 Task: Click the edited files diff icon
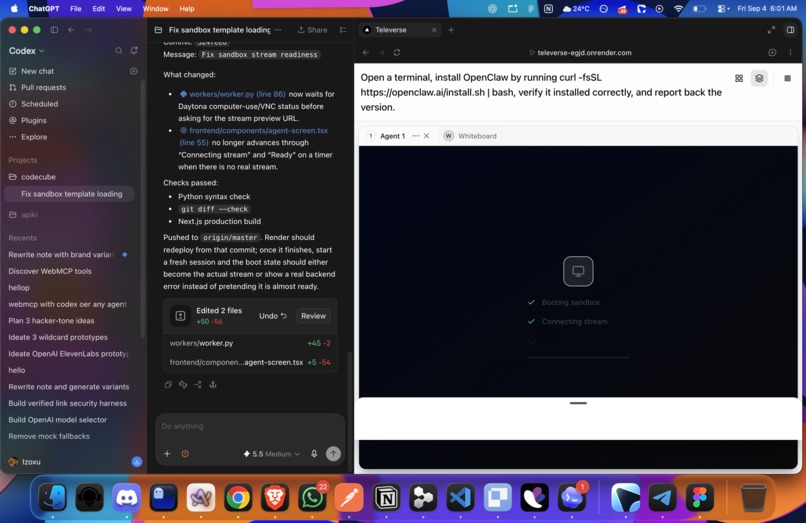pyautogui.click(x=180, y=316)
